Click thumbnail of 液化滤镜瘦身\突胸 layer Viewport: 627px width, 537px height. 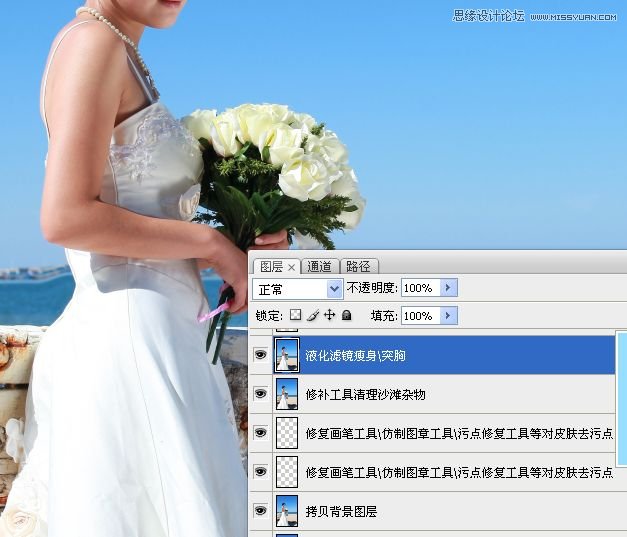(287, 355)
